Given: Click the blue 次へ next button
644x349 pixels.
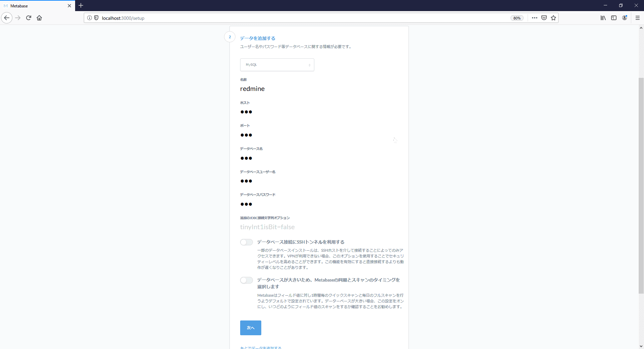Looking at the screenshot, I should click(251, 328).
